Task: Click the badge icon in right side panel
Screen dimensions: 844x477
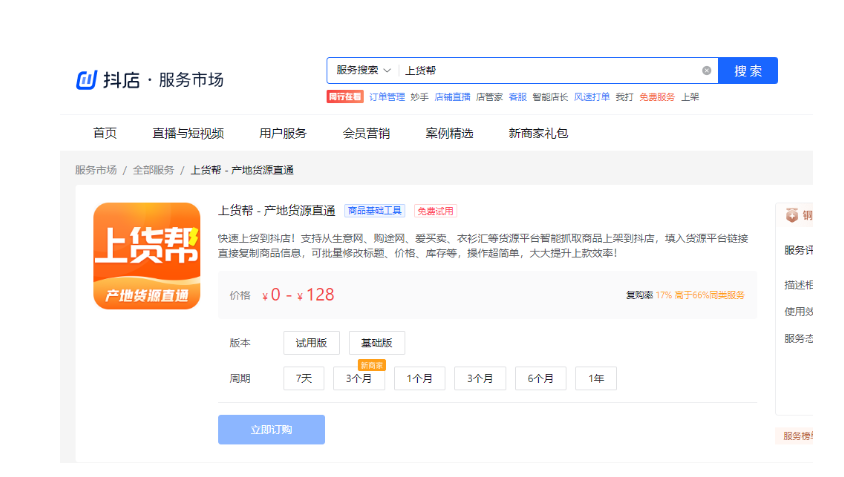Action: tap(792, 215)
